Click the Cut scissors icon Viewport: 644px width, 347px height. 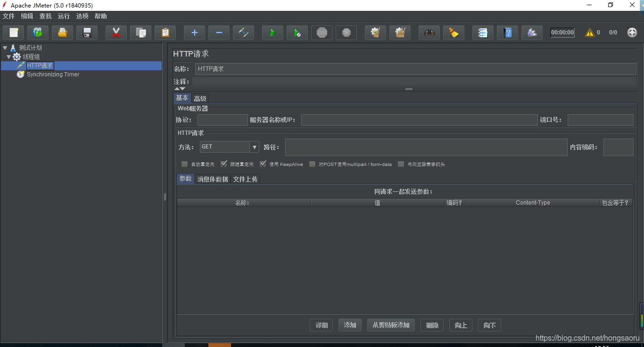116,33
